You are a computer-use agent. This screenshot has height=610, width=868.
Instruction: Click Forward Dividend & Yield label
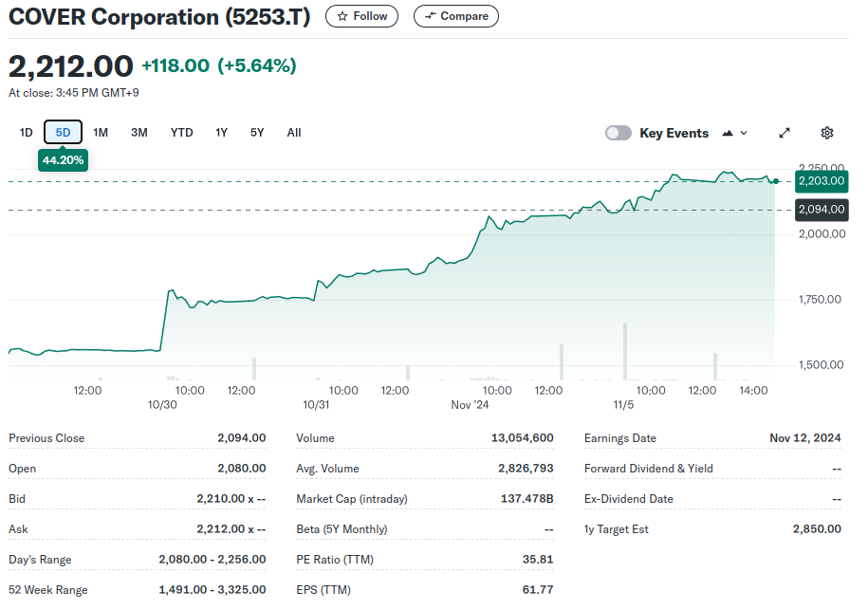648,469
